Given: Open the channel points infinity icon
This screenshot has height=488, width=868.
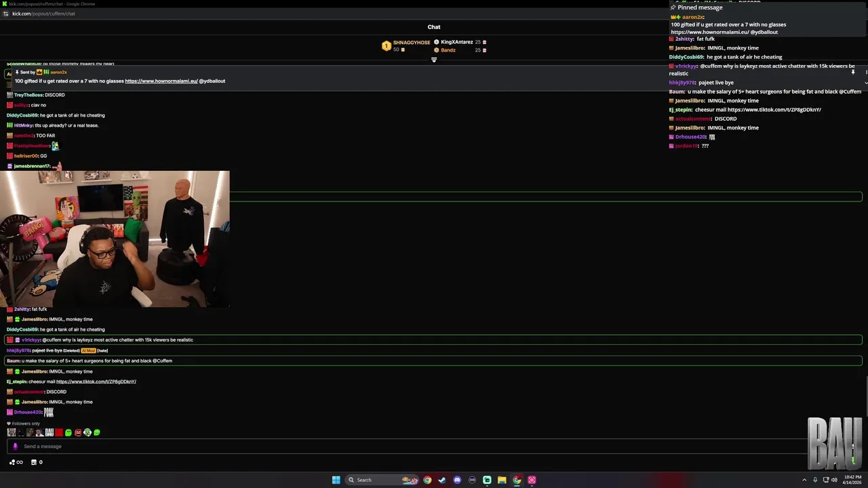Looking at the screenshot, I should pos(16,462).
